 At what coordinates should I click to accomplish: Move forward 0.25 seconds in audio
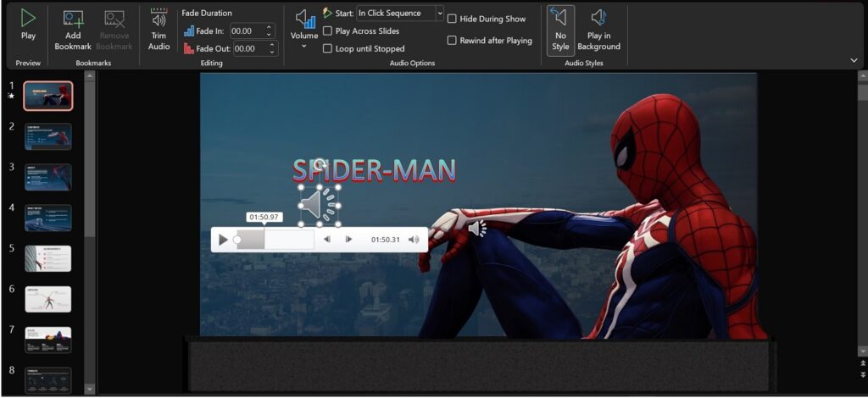coord(348,240)
